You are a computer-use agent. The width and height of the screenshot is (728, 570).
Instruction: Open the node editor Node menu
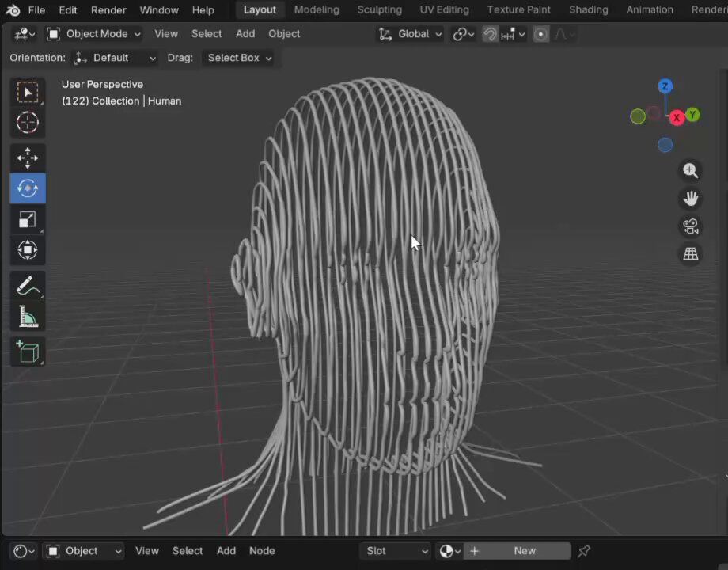[x=262, y=551]
